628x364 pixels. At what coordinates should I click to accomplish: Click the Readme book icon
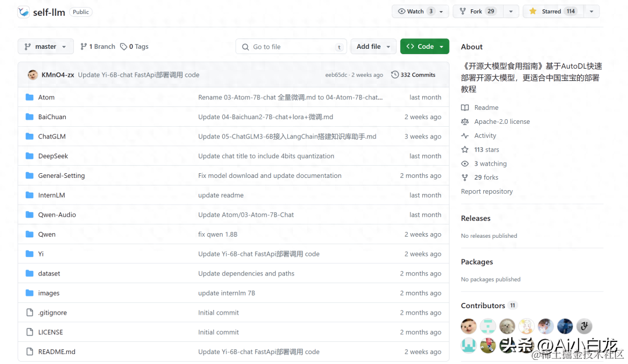pyautogui.click(x=465, y=108)
